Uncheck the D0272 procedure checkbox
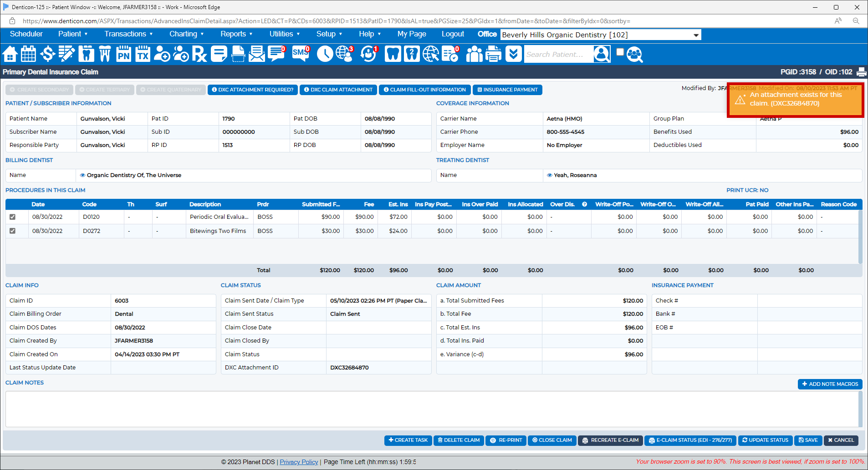 click(13, 231)
